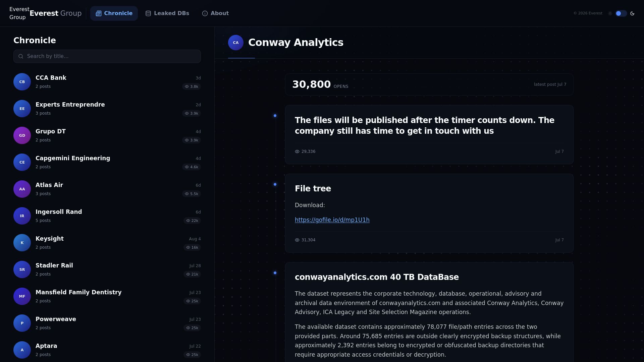This screenshot has width=644, height=362.
Task: Click the IR avatar for Ingersoll Rand
Action: [x=22, y=216]
